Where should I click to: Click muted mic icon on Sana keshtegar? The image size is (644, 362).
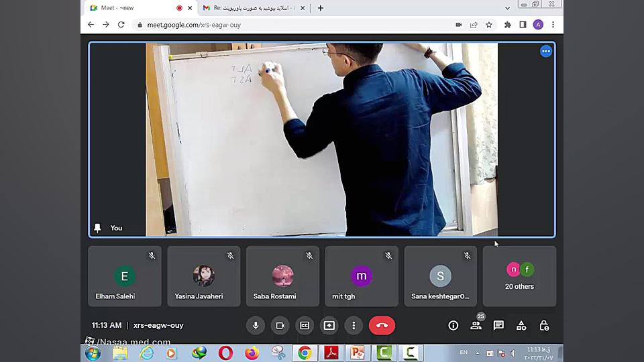tap(468, 255)
